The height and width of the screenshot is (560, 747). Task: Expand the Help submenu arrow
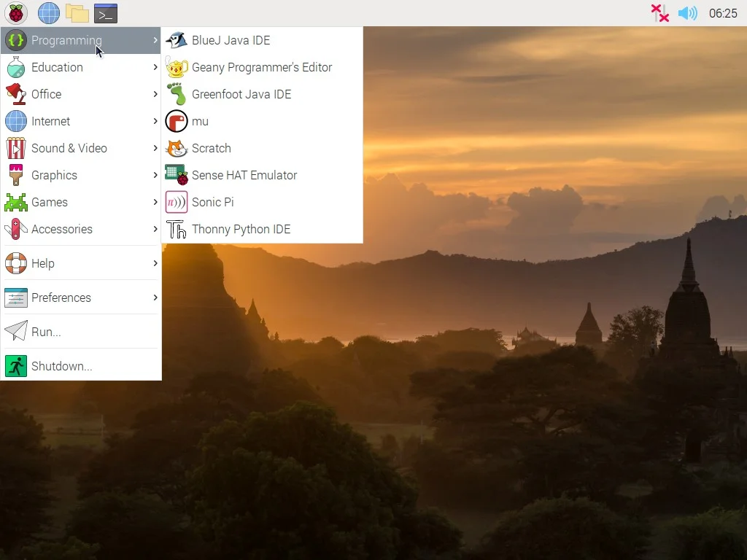pyautogui.click(x=155, y=263)
